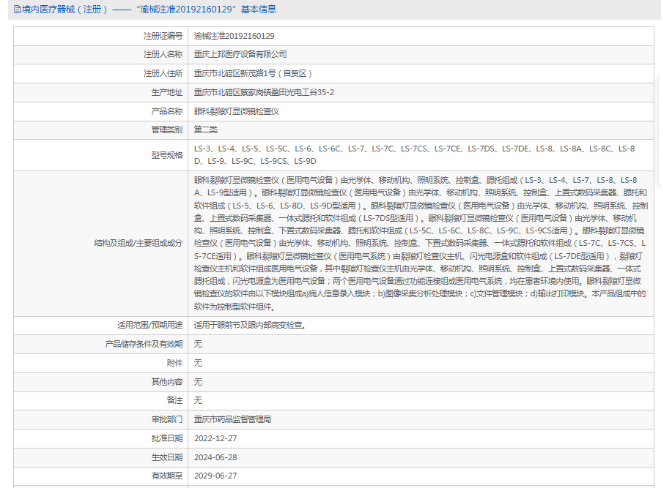Viewport: 663px width, 493px height.
Task: Select the registration number value 渝械注准20192160129 in the table
Action: [x=233, y=35]
